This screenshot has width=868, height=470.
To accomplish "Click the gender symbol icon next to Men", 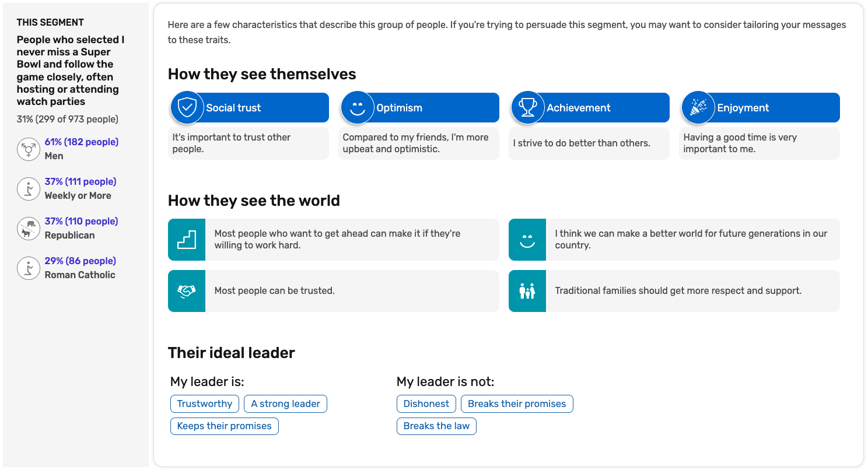I will (x=28, y=149).
